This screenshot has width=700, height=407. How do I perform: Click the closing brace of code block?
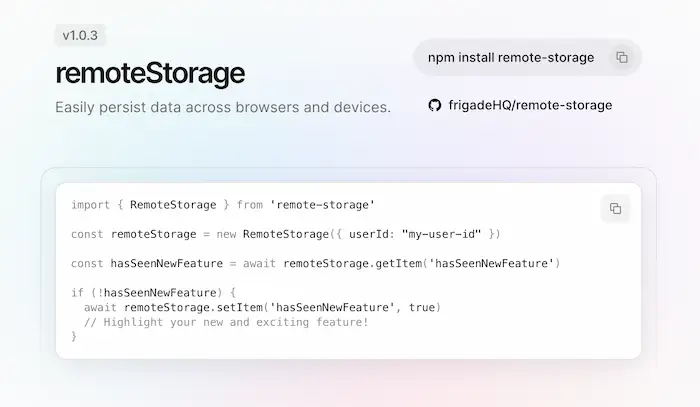pos(74,336)
